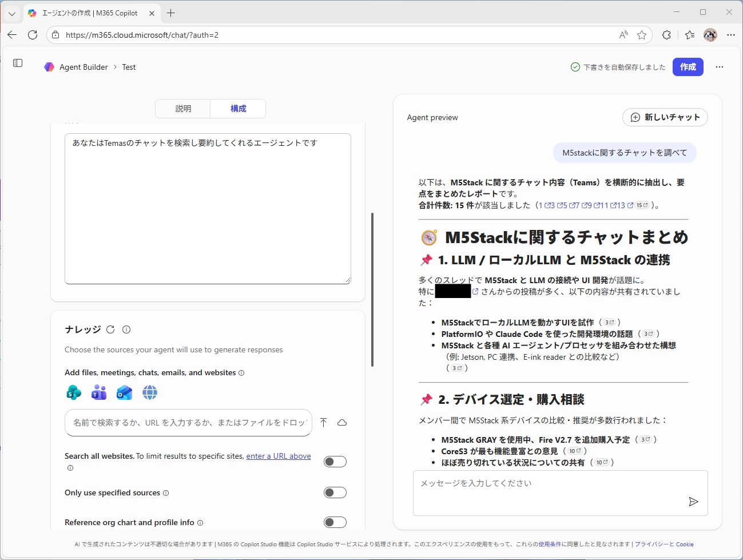The width and height of the screenshot is (743, 560).
Task: Click the メッセージを入力してください message field
Action: [x=543, y=483]
